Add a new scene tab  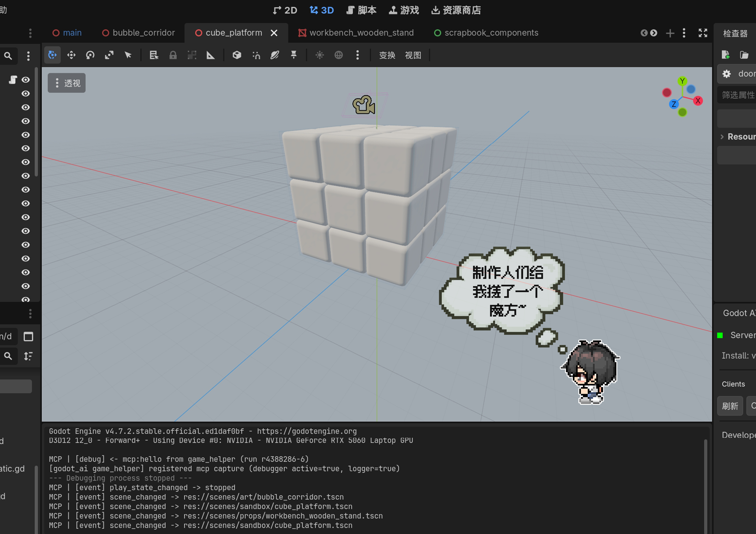point(670,33)
